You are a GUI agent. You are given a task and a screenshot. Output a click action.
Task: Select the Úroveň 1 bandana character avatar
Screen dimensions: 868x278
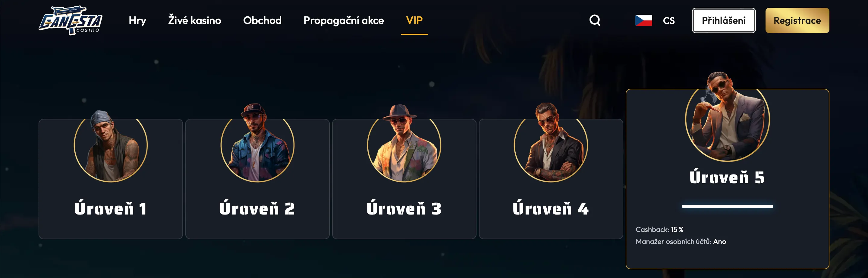coord(111,146)
